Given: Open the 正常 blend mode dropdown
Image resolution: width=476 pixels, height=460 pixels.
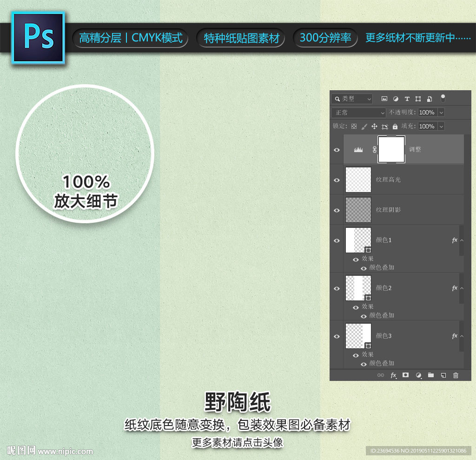Looking at the screenshot, I should [x=358, y=113].
